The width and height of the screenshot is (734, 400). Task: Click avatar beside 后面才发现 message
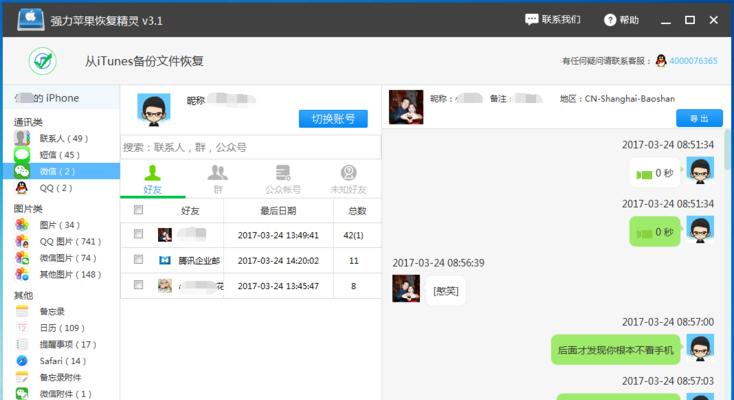coord(700,348)
